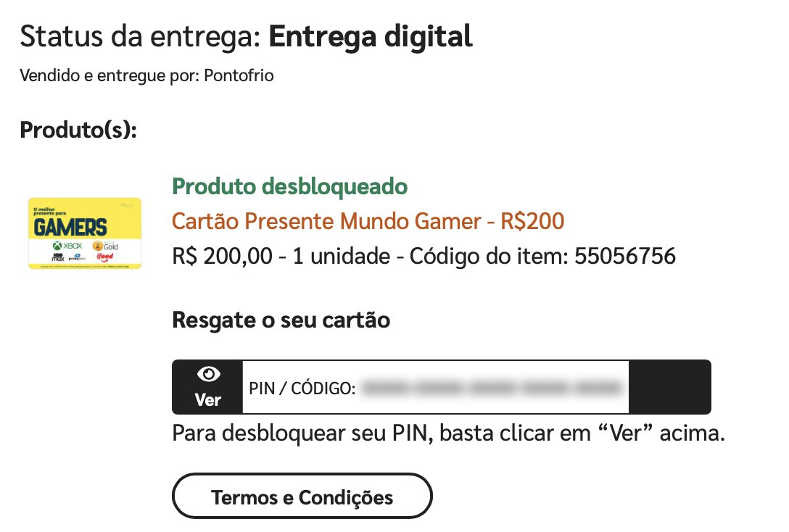Click the item code 55056756

[x=625, y=256]
